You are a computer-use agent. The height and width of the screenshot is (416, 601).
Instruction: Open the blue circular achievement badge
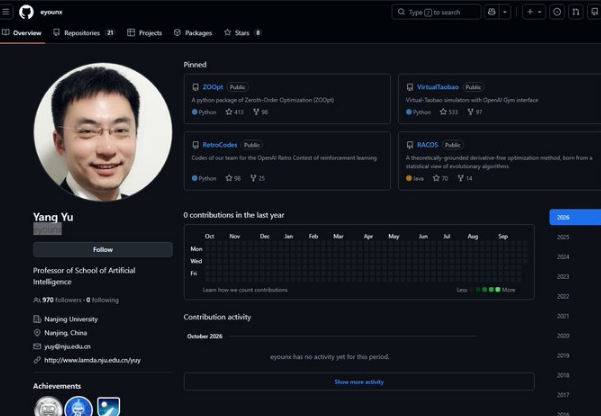pos(79,407)
